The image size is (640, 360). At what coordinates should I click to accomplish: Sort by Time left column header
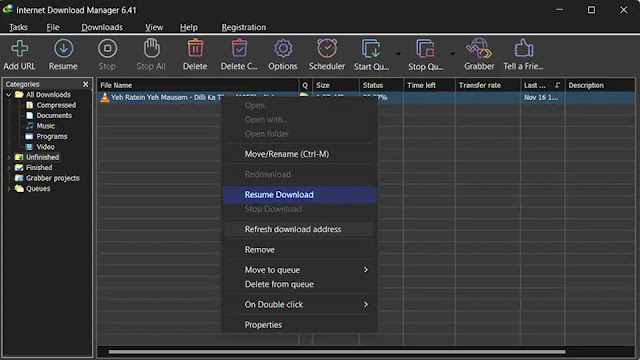429,85
